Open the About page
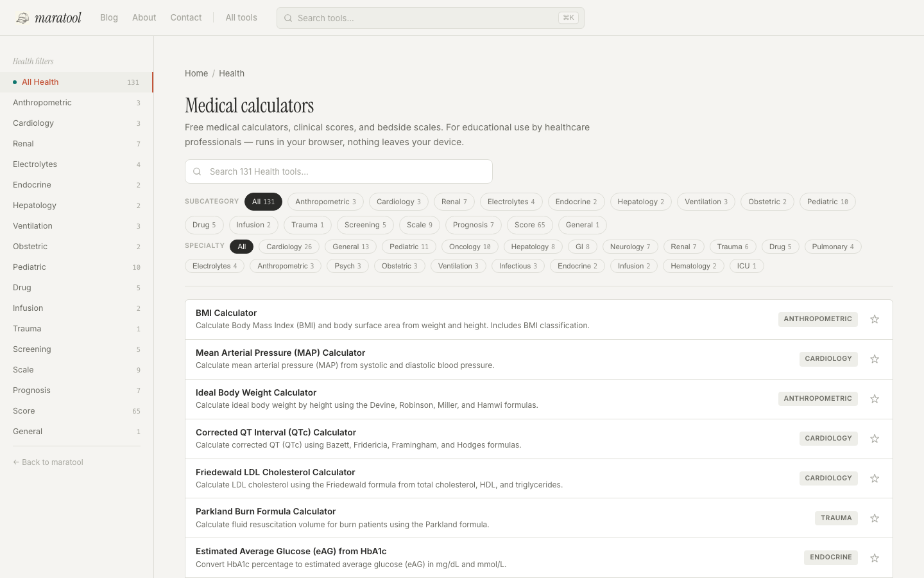Viewport: 924px width, 578px height. (x=144, y=17)
